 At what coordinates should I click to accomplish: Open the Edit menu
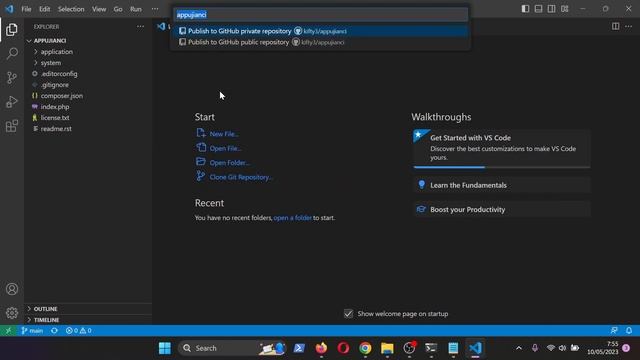pyautogui.click(x=44, y=9)
